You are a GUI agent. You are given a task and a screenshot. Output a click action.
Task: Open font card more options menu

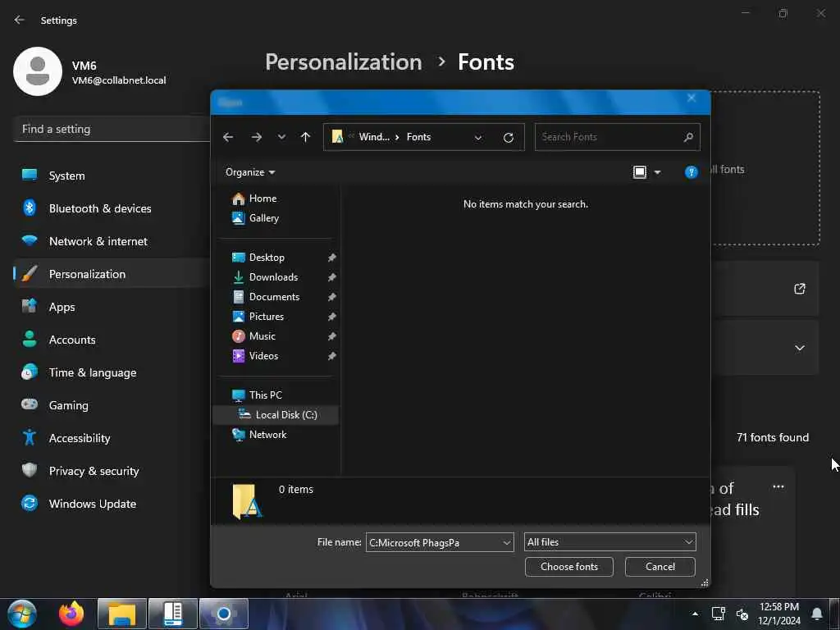(x=778, y=486)
